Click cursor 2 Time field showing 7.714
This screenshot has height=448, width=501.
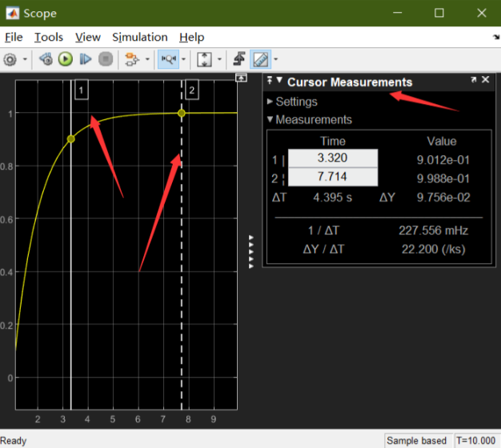pos(333,177)
